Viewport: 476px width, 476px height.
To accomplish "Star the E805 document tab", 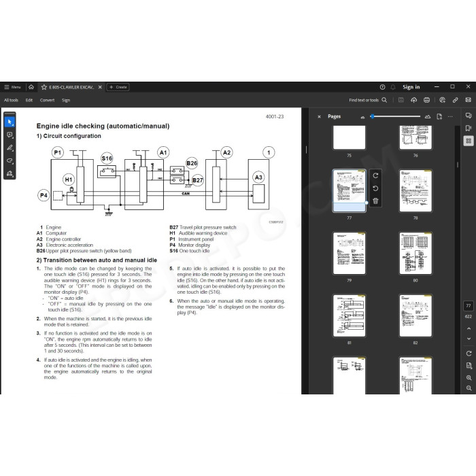I will coord(44,87).
